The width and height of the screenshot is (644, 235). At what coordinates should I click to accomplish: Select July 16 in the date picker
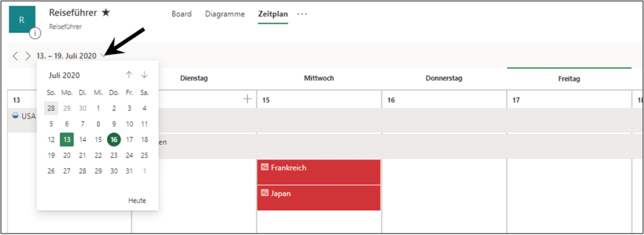tap(114, 139)
